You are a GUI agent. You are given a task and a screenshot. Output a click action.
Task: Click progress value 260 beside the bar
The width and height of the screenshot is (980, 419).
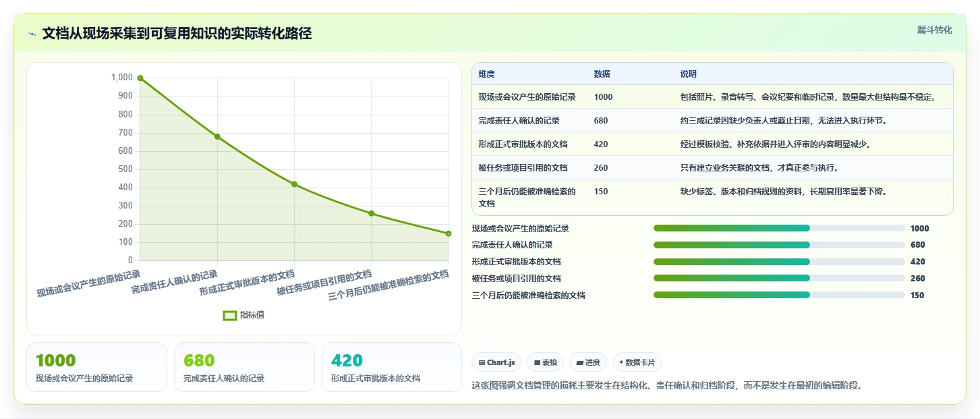917,279
